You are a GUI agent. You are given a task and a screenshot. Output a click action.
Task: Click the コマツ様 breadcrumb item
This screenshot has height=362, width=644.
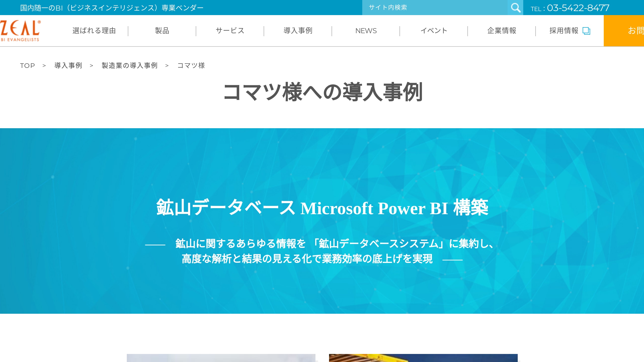click(x=191, y=66)
